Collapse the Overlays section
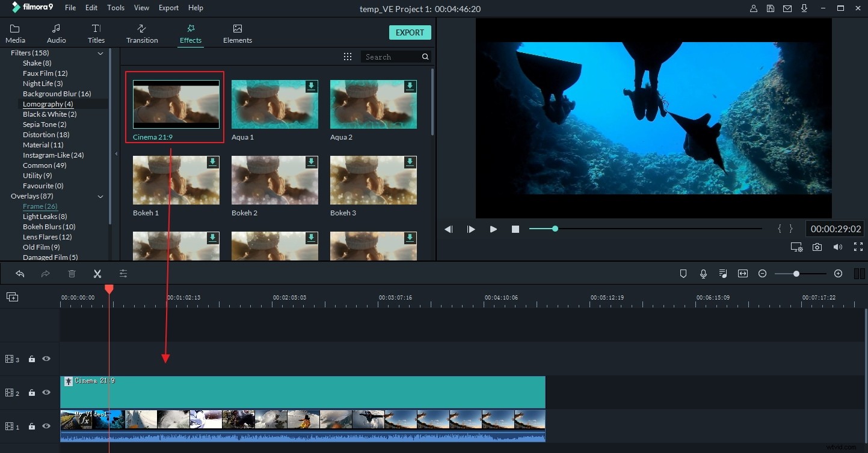 100,196
